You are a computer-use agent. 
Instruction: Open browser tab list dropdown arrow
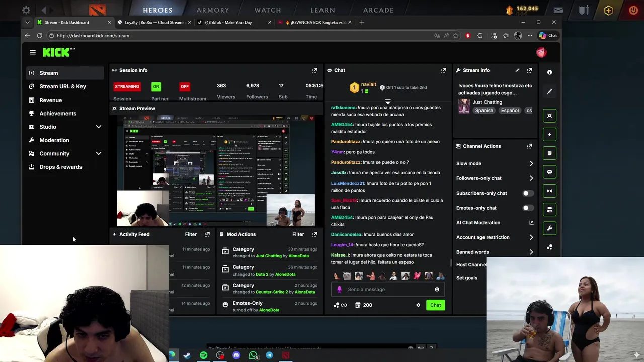pos(27,22)
